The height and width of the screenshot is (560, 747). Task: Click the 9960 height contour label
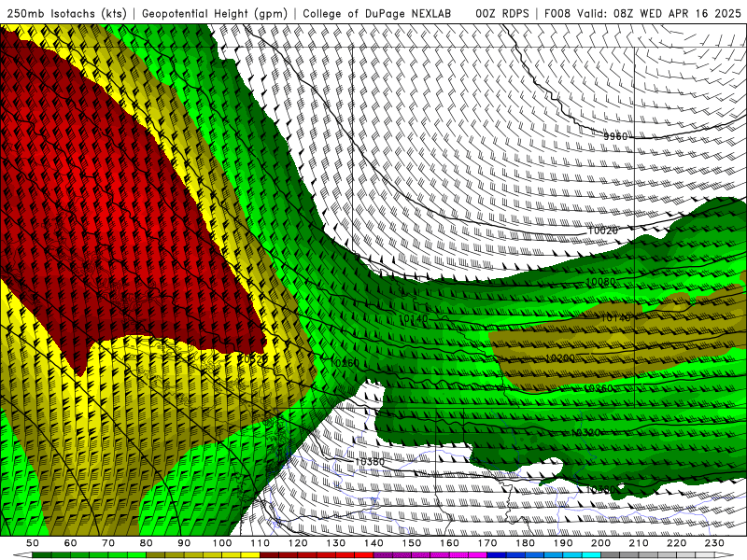click(615, 136)
